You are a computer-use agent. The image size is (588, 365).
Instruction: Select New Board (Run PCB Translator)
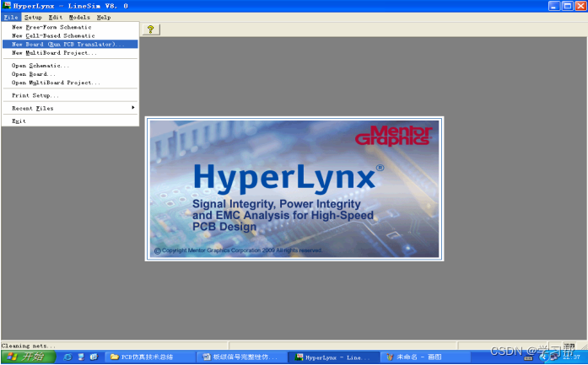tap(70, 44)
